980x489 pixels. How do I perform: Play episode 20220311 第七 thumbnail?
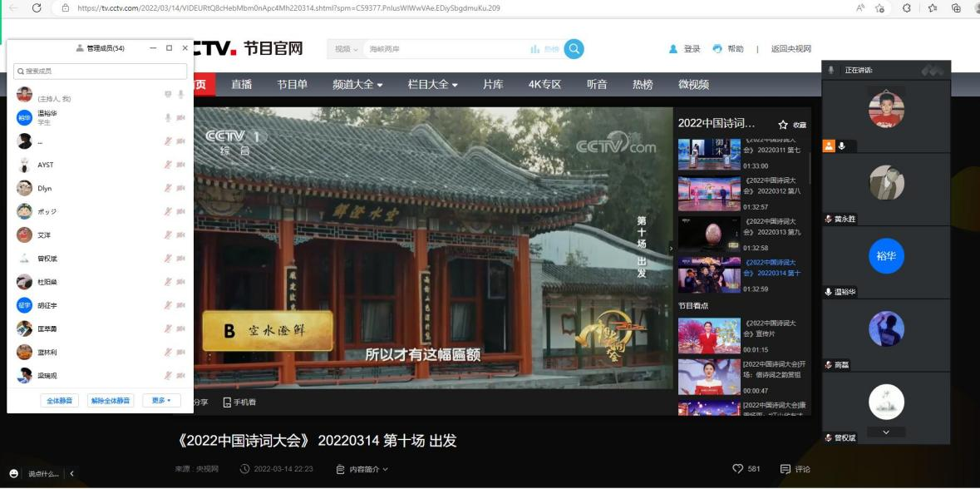pyautogui.click(x=709, y=154)
